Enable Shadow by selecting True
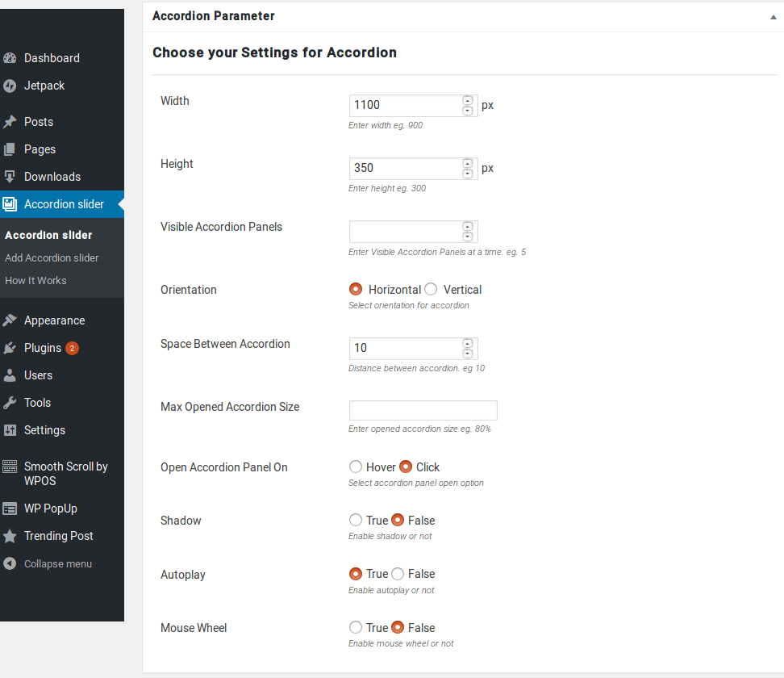The width and height of the screenshot is (784, 678). [x=356, y=520]
